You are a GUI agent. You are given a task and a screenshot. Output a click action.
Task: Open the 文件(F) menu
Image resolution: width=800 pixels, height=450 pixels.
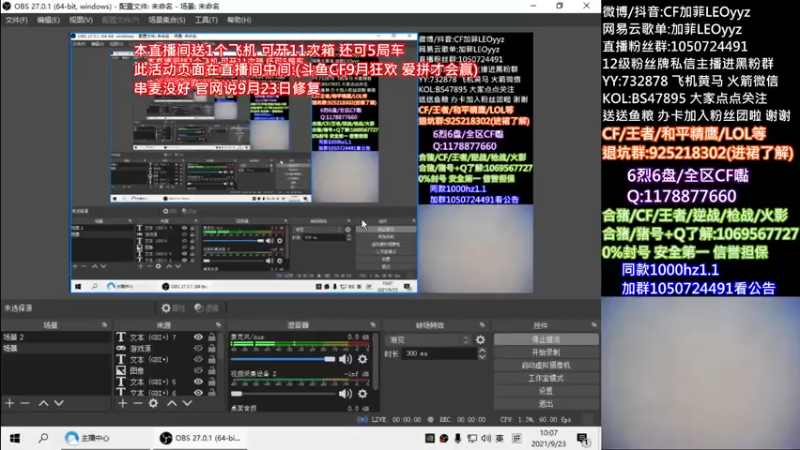click(16, 20)
